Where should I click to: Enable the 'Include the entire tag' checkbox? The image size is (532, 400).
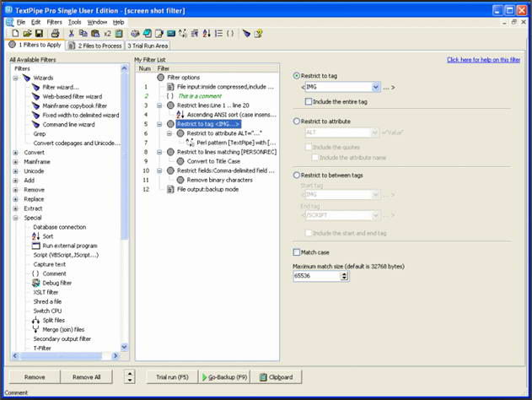(x=309, y=101)
